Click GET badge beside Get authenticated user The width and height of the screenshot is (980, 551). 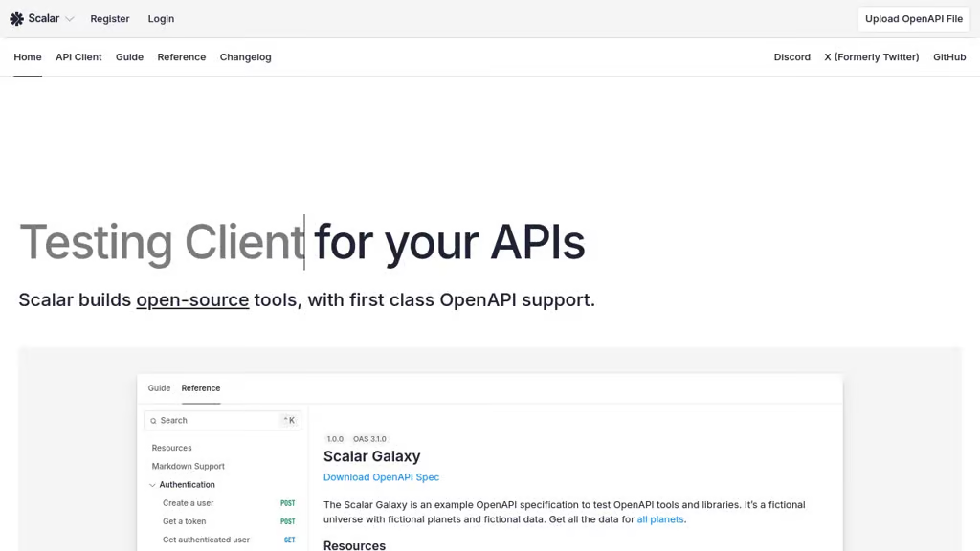289,540
